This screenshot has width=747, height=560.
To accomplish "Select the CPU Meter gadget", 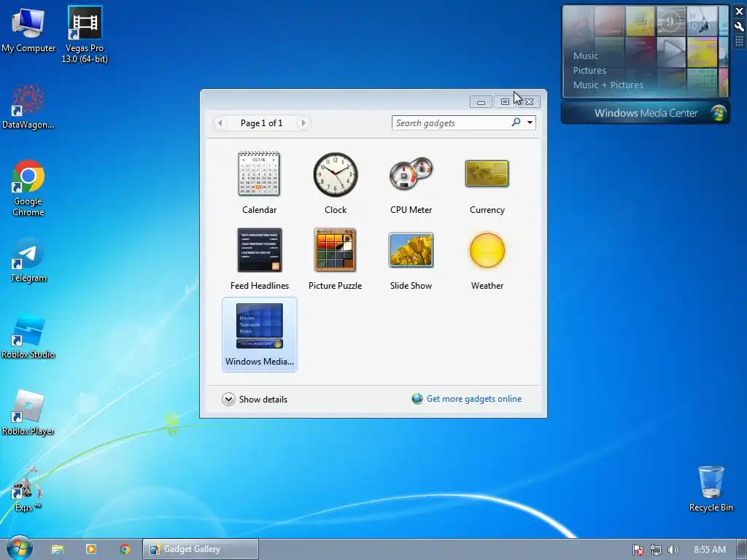I will [x=411, y=183].
